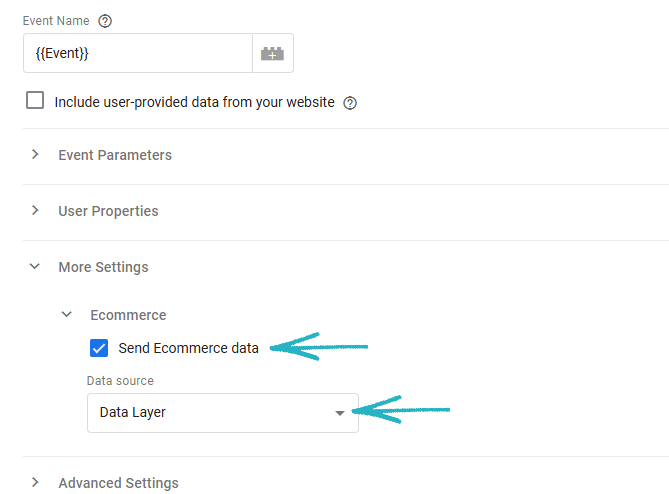Collapse More Settings using its chevron

35,267
